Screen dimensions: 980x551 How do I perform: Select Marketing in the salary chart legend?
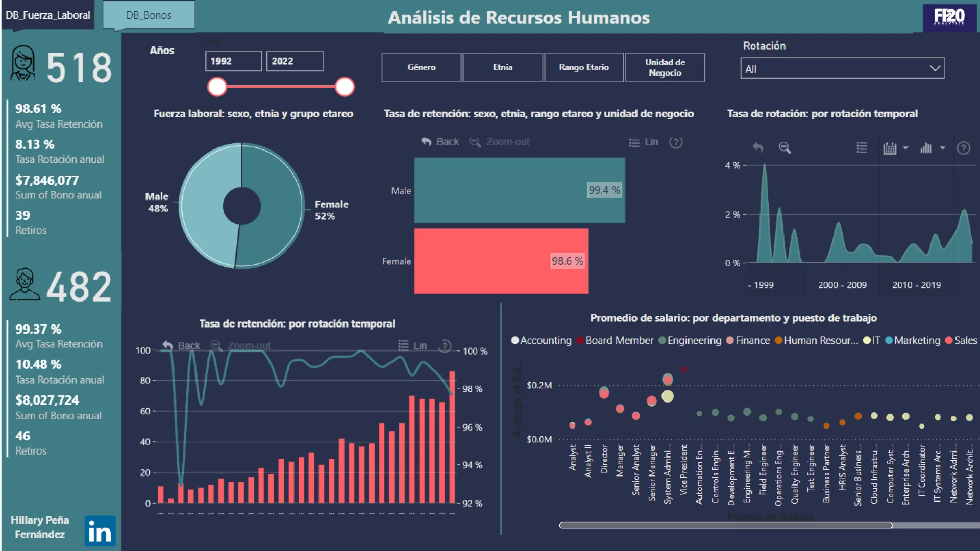[913, 340]
